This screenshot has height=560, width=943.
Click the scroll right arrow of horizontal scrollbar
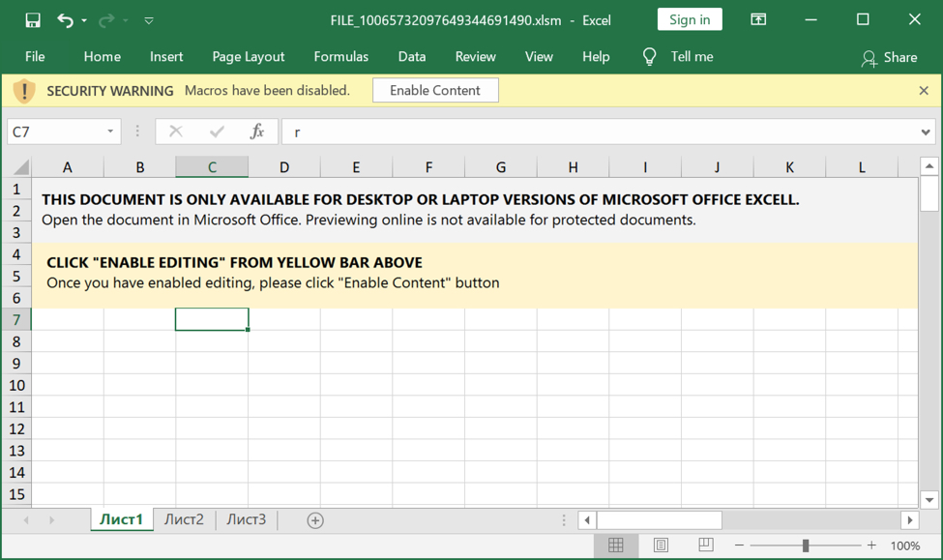(x=910, y=519)
